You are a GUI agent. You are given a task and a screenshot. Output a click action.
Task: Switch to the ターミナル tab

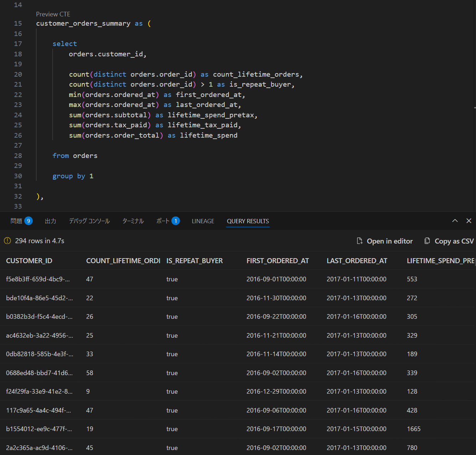(133, 221)
